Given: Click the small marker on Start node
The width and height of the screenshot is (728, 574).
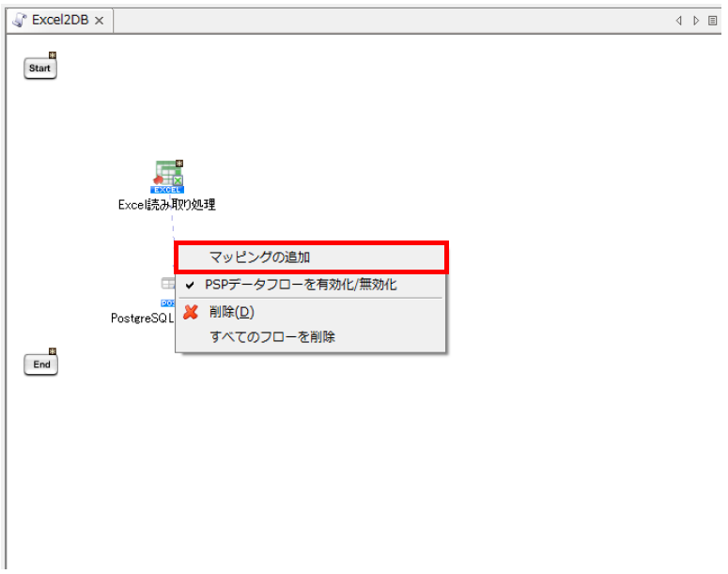Looking at the screenshot, I should point(53,55).
